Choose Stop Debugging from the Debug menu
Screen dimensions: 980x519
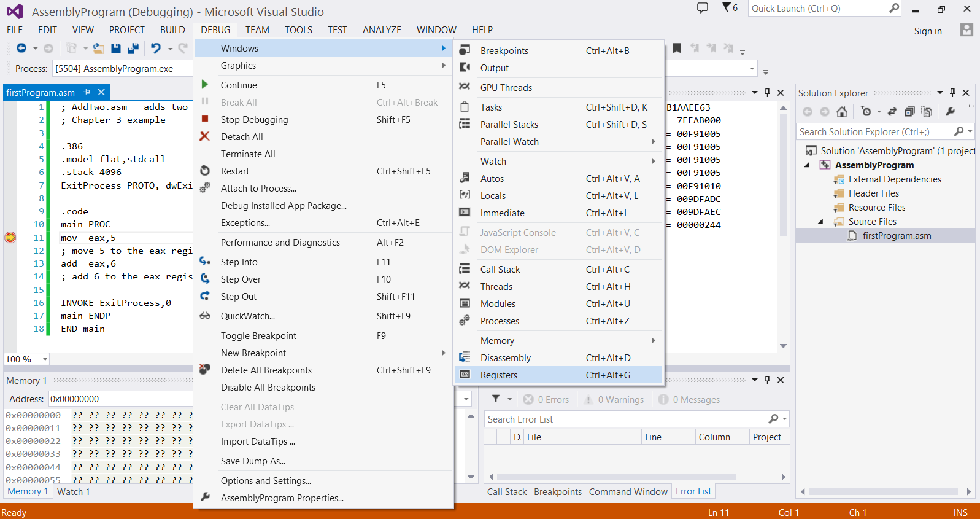[x=324, y=120]
